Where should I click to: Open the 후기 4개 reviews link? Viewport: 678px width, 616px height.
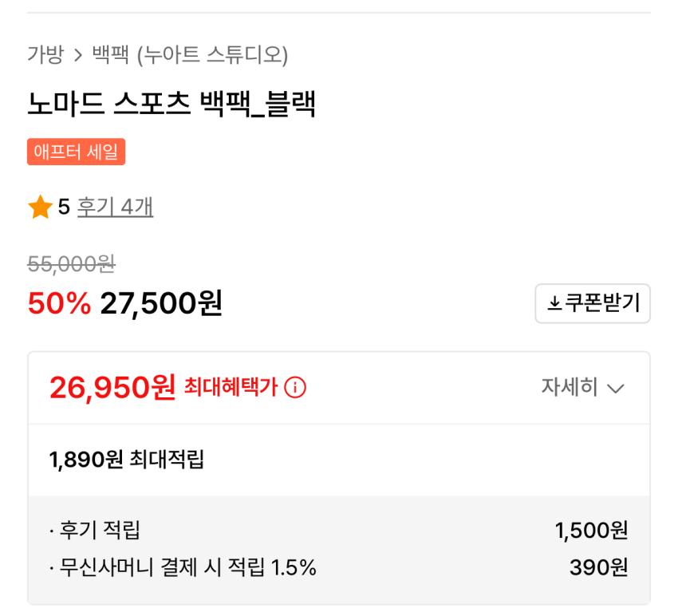click(115, 208)
